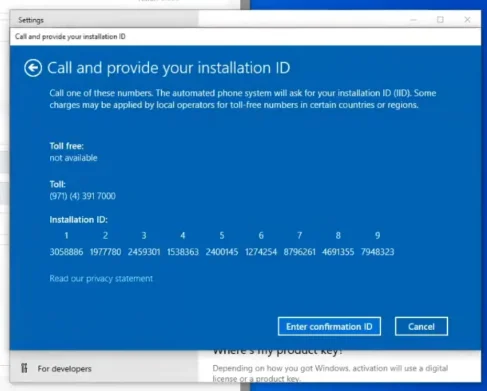The height and width of the screenshot is (391, 487).
Task: Cancel the installation ID dialog
Action: click(421, 326)
